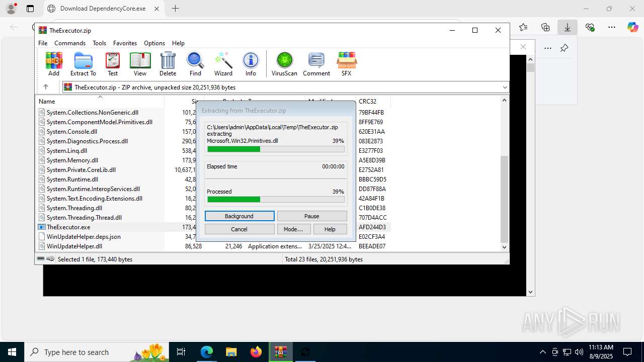Click the file list vertical scrollbar
This screenshot has width=644, height=362.
(x=504, y=199)
